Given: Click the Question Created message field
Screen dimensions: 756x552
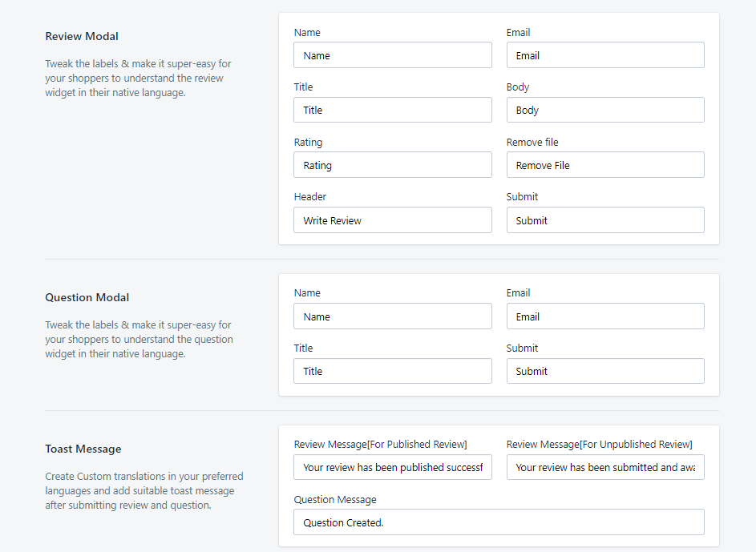Looking at the screenshot, I should tap(499, 522).
